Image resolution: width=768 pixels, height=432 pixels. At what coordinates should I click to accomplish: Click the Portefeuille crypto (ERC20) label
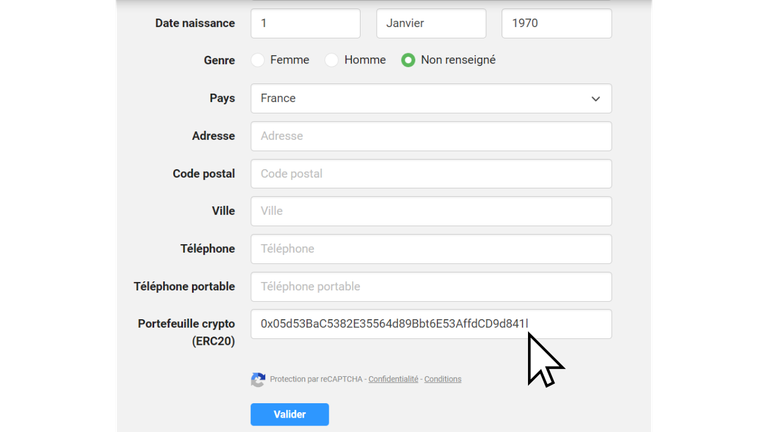(x=187, y=333)
